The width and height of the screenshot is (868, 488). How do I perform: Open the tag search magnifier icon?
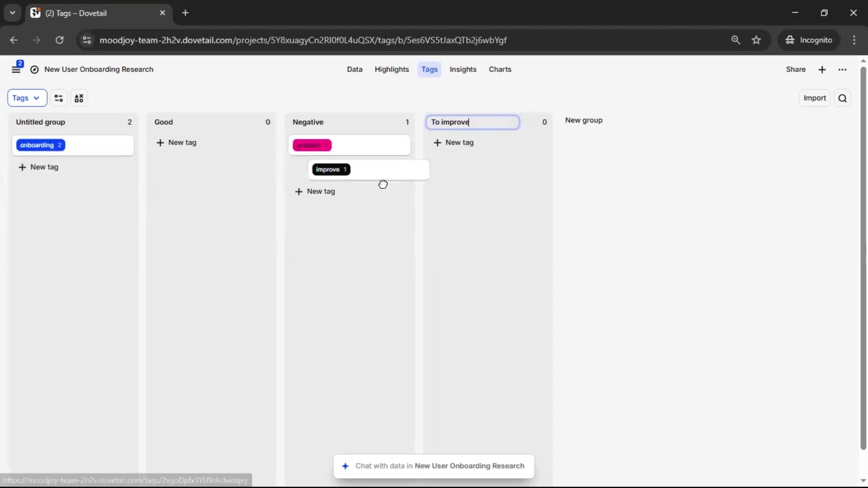coord(842,98)
